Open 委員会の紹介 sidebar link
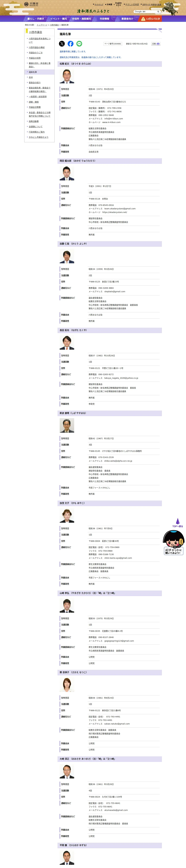 [34, 83]
